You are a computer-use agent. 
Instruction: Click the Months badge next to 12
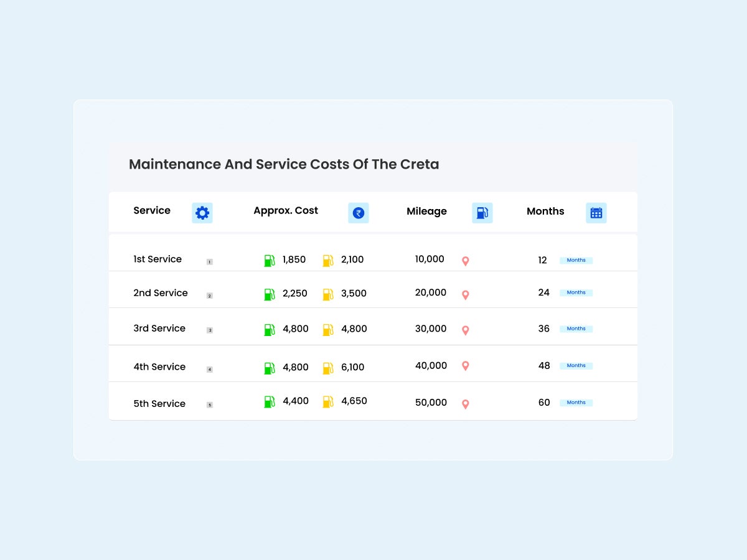tap(576, 260)
